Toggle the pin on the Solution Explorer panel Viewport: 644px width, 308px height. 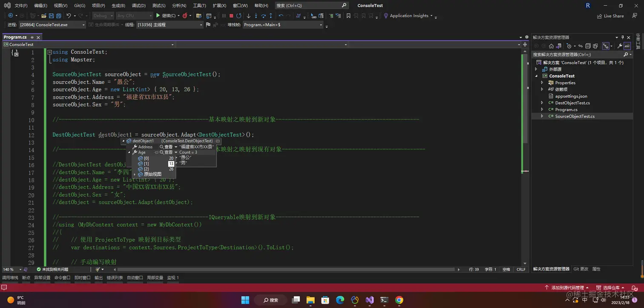(x=623, y=37)
